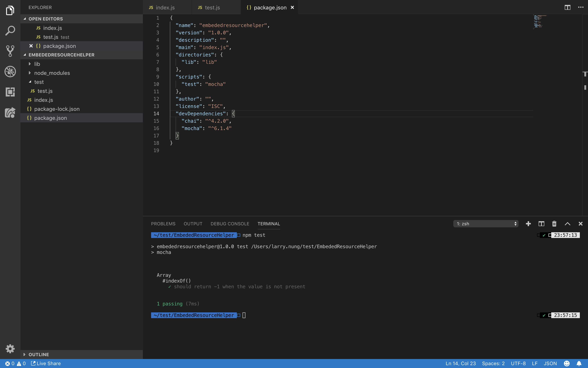This screenshot has width=588, height=368.
Task: Open the editor More Actions menu
Action: pos(581,7)
